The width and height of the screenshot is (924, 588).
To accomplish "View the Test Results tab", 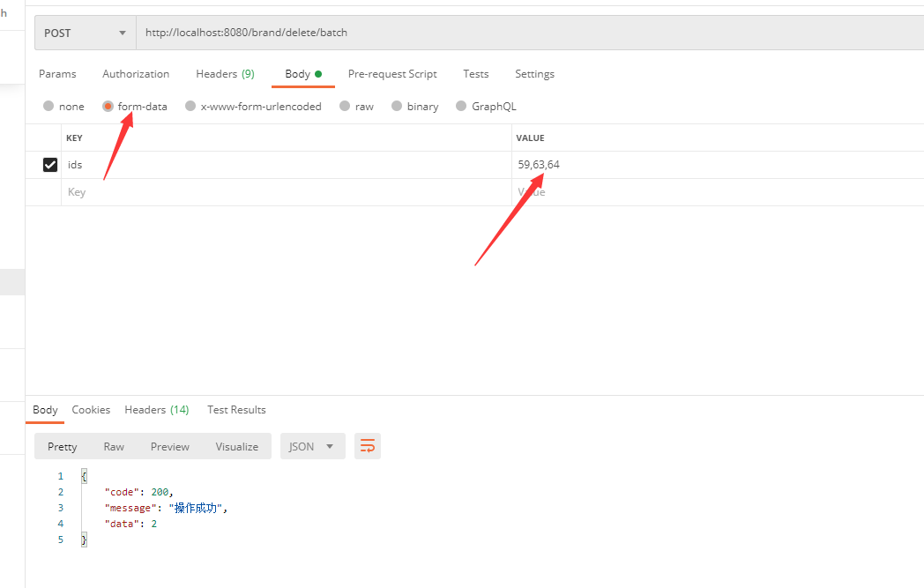I will (236, 409).
